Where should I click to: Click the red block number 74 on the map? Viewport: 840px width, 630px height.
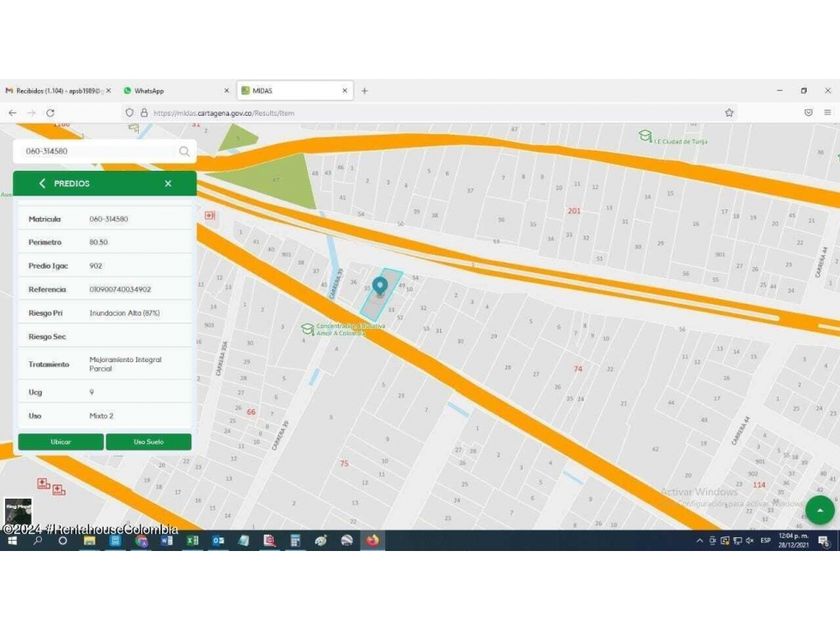click(578, 369)
